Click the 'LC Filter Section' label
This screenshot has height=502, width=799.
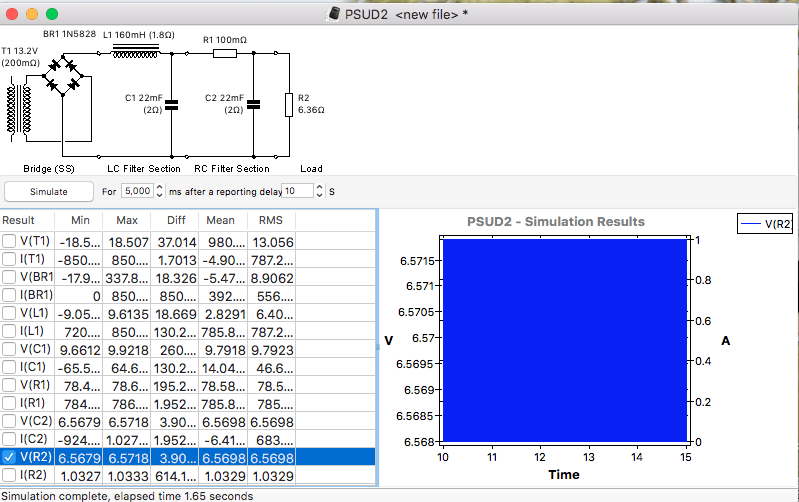[144, 169]
